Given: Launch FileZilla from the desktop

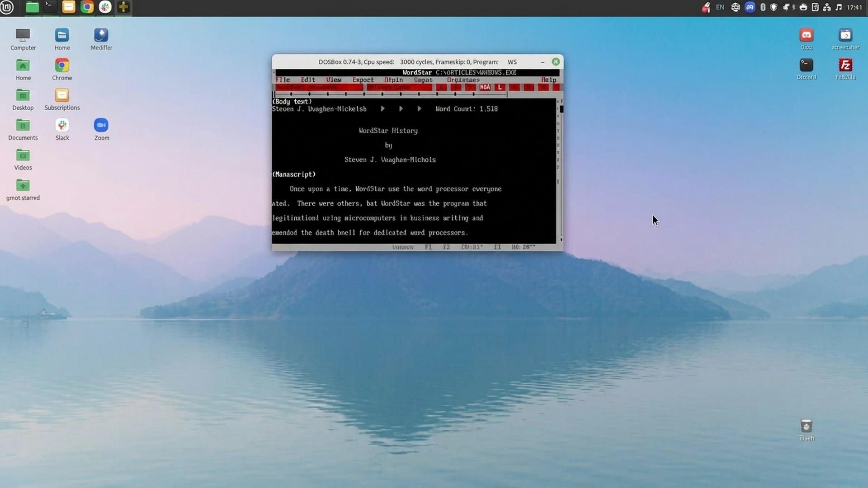Looking at the screenshot, I should pos(845,69).
